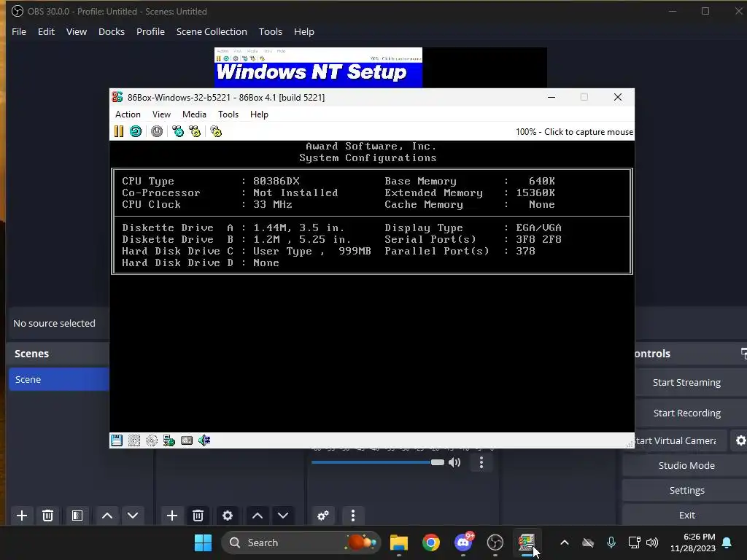Open the OBS Help menu
Screen dimensions: 747x560
tap(304, 31)
